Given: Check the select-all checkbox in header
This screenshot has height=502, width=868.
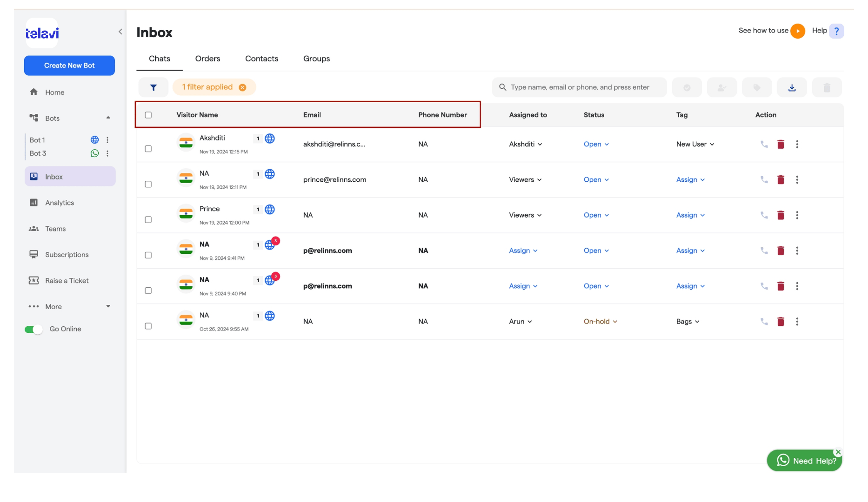Looking at the screenshot, I should [148, 115].
